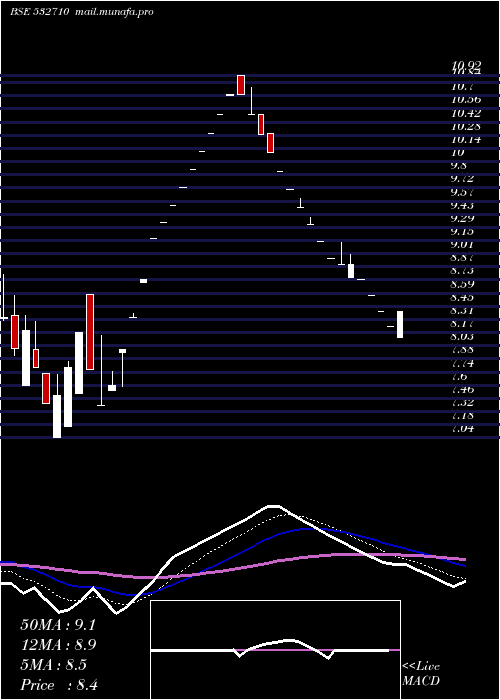Click the <<Live MACD label
This screenshot has width=500, height=700.
421,673
